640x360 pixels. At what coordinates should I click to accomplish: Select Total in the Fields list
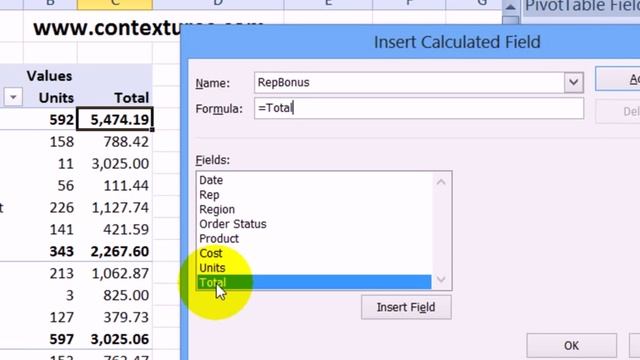pos(314,282)
